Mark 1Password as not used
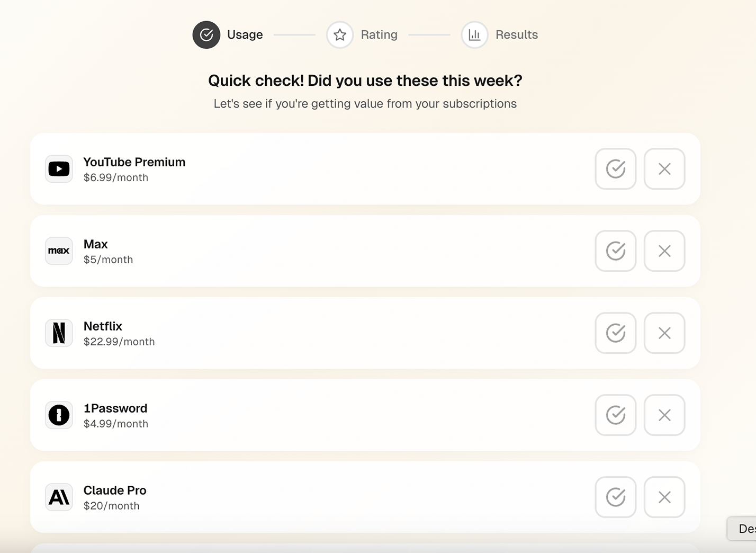Screen dimensions: 756x553 pyautogui.click(x=664, y=415)
